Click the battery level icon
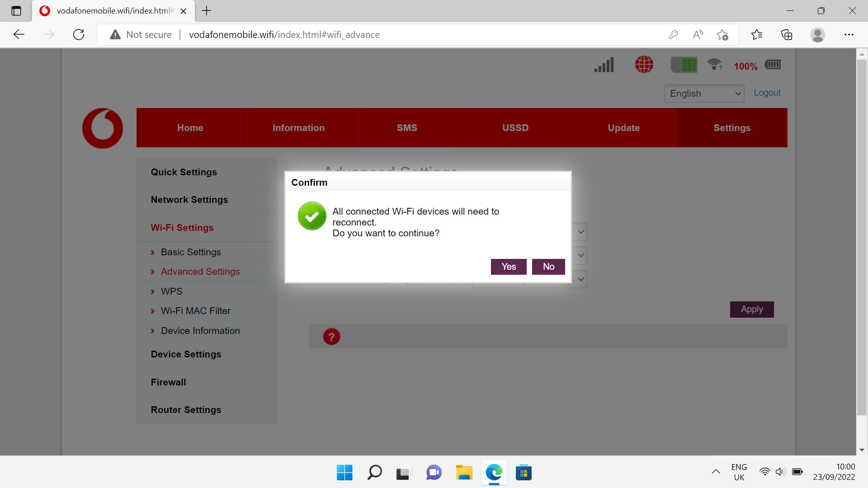The height and width of the screenshot is (488, 868). (773, 65)
